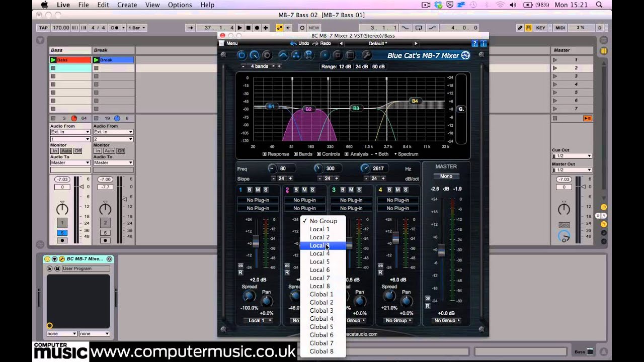This screenshot has height=362, width=644.
Task: Open the band 1 Local 1 group dropdown
Action: pos(258,320)
